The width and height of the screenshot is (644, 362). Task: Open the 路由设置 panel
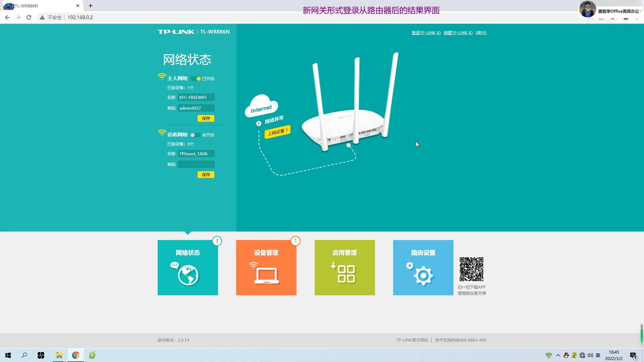click(423, 267)
